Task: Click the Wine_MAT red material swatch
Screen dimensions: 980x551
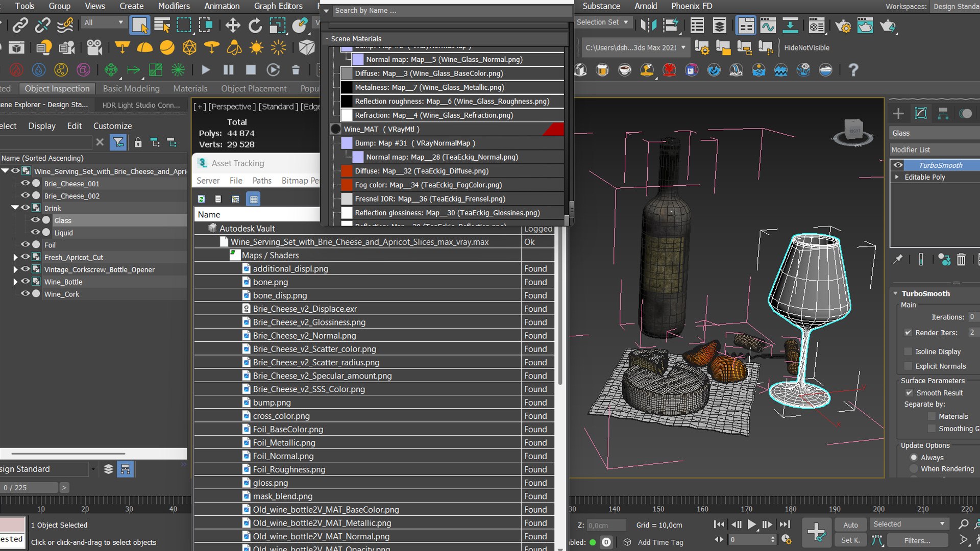Action: coord(553,129)
